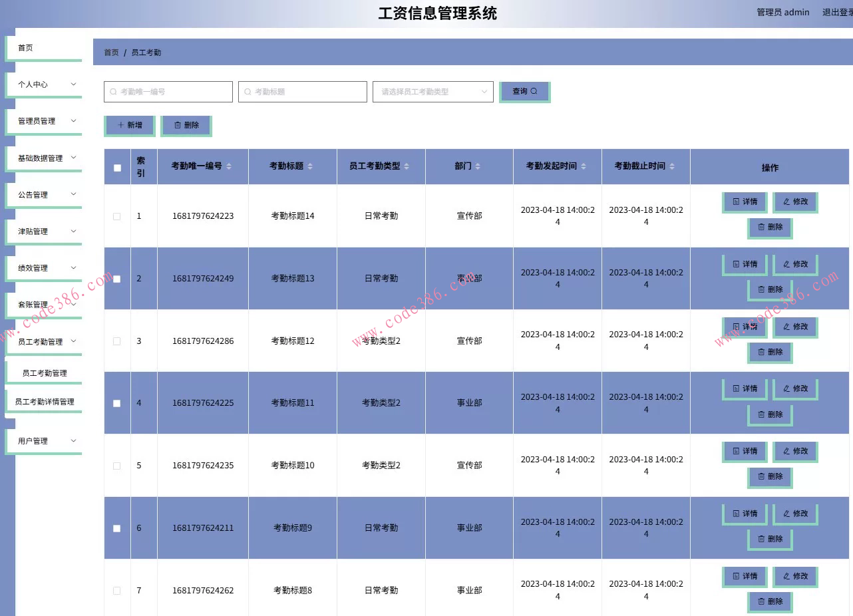Click the edit pencil icon for row 考勤标题11
The height and width of the screenshot is (616, 853).
tap(786, 388)
